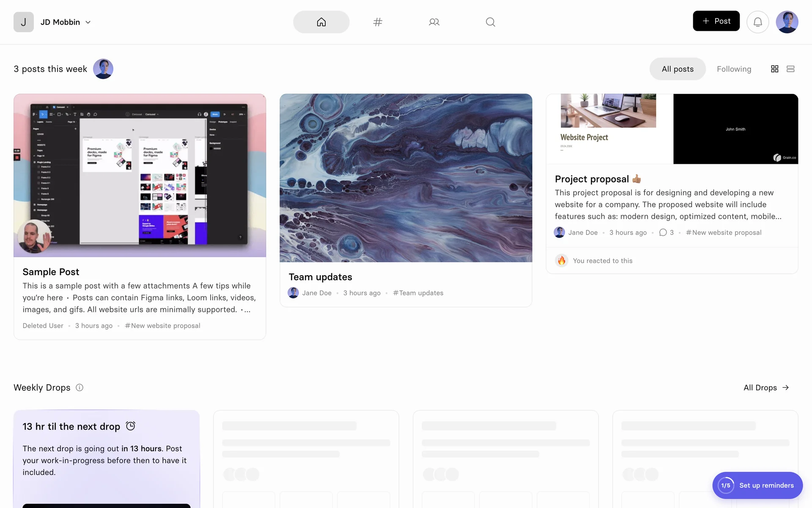Open comments bubble on Project proposal
The height and width of the screenshot is (508, 812).
pyautogui.click(x=663, y=232)
